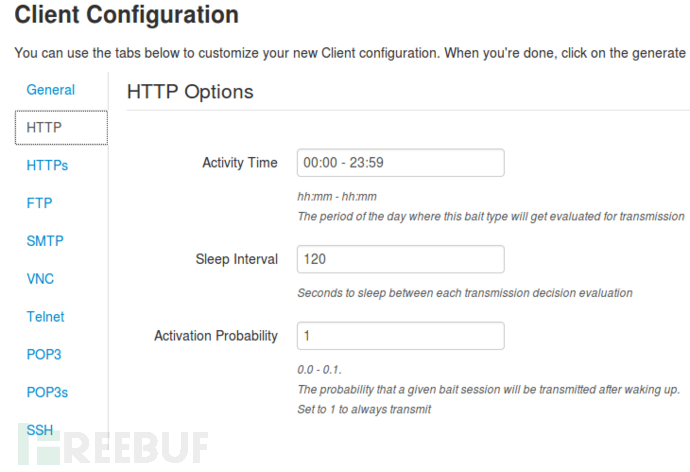Switch to the Telnet tab
The image size is (690, 472).
point(45,317)
